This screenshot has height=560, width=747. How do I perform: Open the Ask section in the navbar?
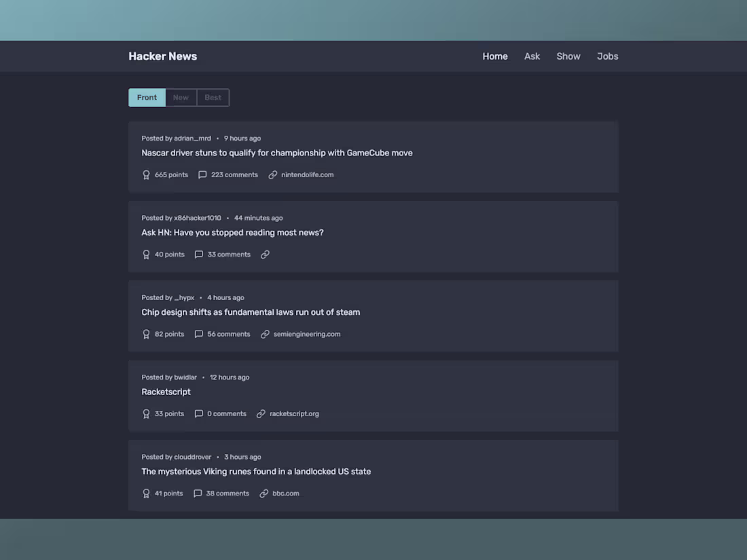(532, 56)
